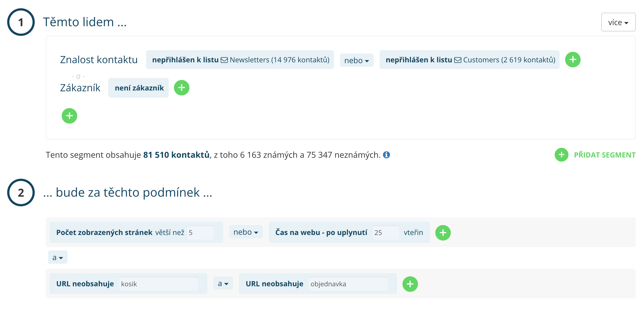Click envelope icon in Newsletters condition
This screenshot has width=644, height=310.
click(224, 60)
